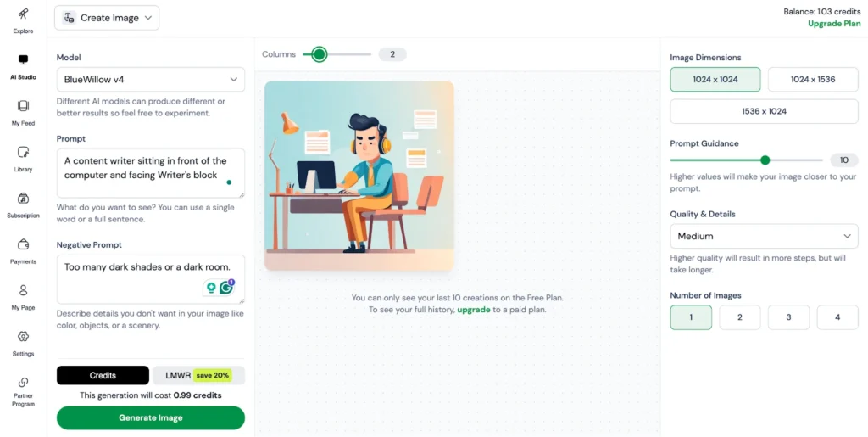Click the Generate Image button
Image resolution: width=868 pixels, height=437 pixels.
coord(151,417)
